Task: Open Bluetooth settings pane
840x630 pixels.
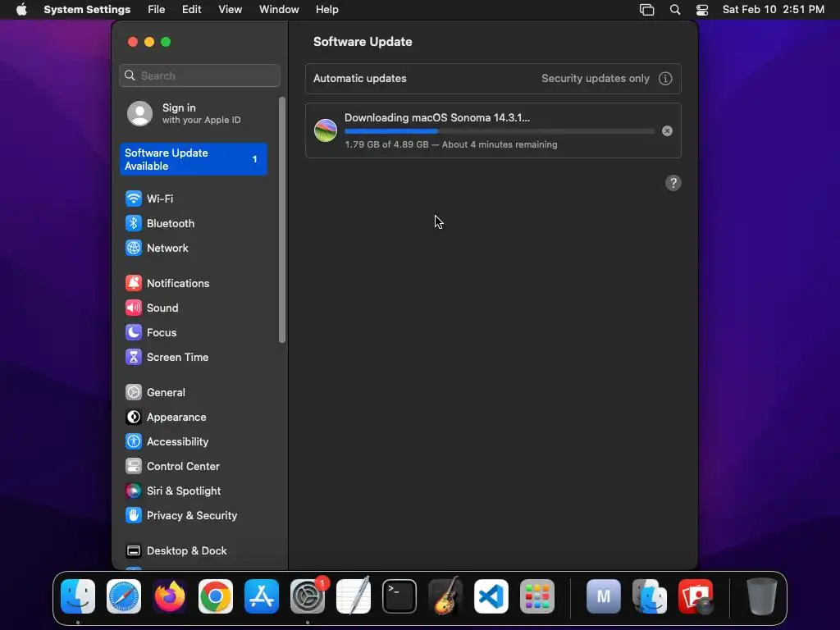Action: tap(193, 223)
